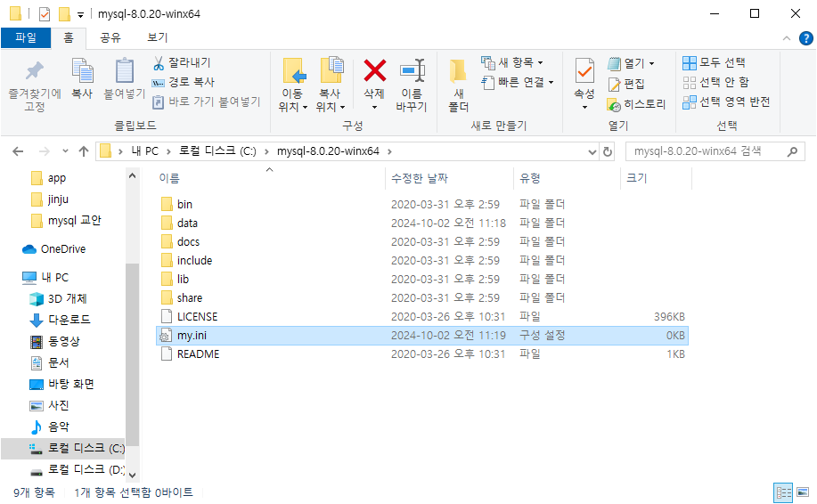
Task: Open 복사 위치 (Copy to) menu
Action: click(331, 85)
